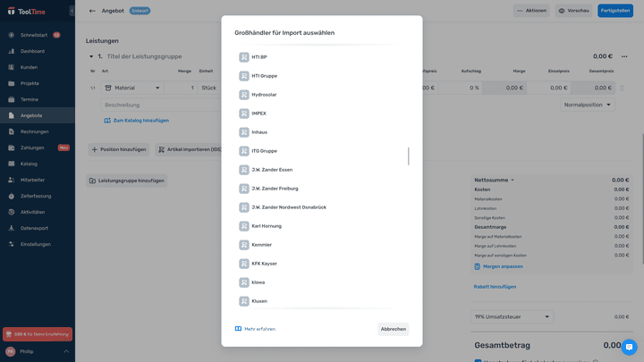Expand the Philipp user menu
The width and height of the screenshot is (644, 362).
[66, 351]
